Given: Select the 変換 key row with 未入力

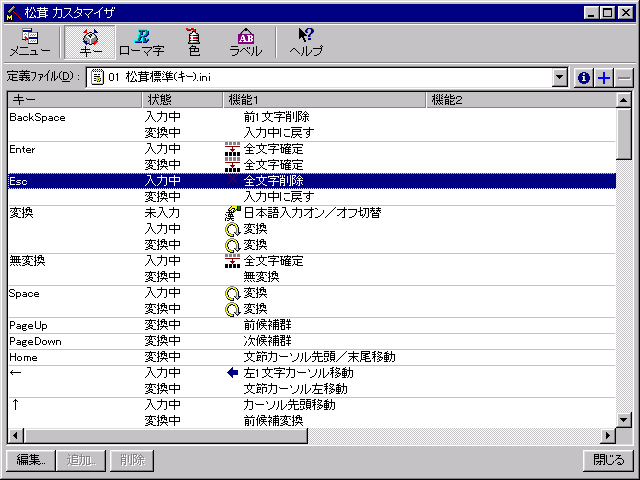Looking at the screenshot, I should pos(311,213).
